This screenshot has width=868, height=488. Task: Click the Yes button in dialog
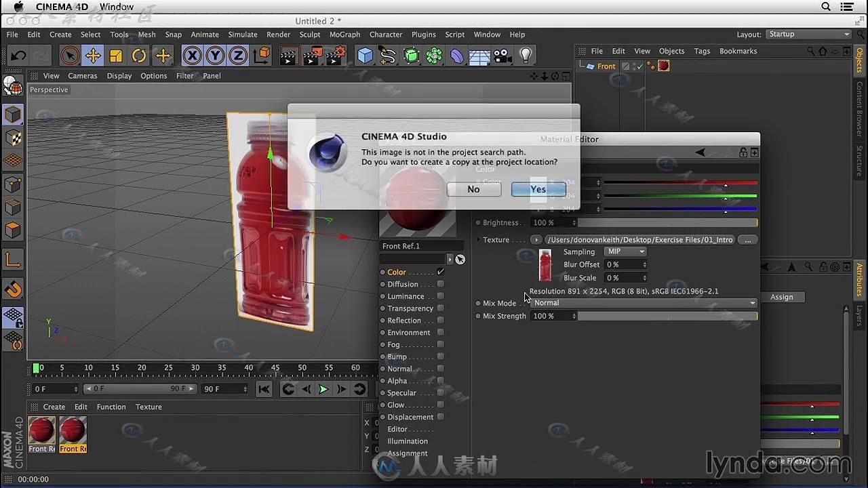[538, 189]
